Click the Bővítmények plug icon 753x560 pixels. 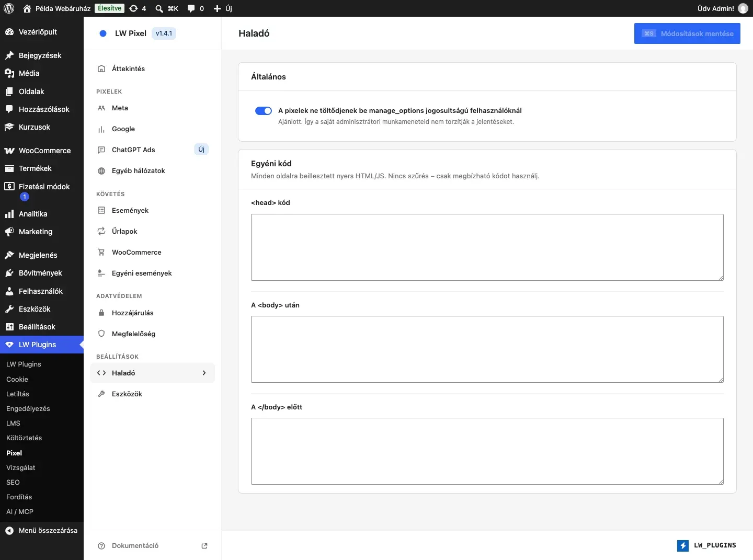pyautogui.click(x=9, y=273)
